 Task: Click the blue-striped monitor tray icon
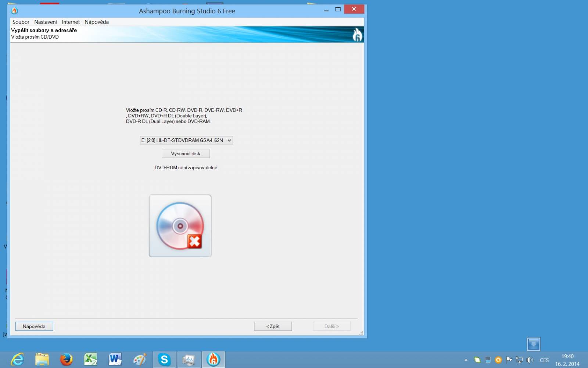pos(488,360)
